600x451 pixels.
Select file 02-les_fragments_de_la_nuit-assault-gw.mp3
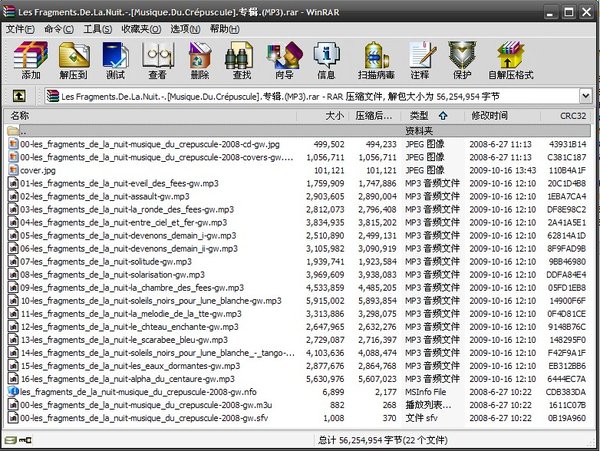pyautogui.click(x=104, y=196)
